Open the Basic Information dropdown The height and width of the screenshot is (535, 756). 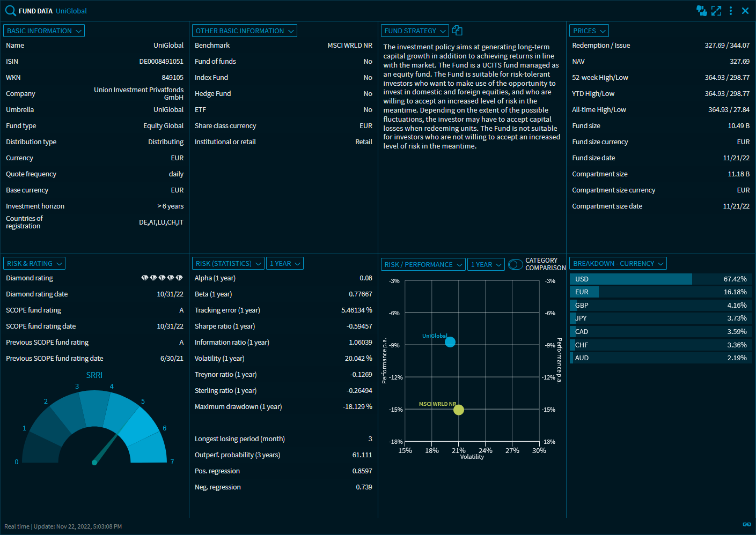(44, 31)
